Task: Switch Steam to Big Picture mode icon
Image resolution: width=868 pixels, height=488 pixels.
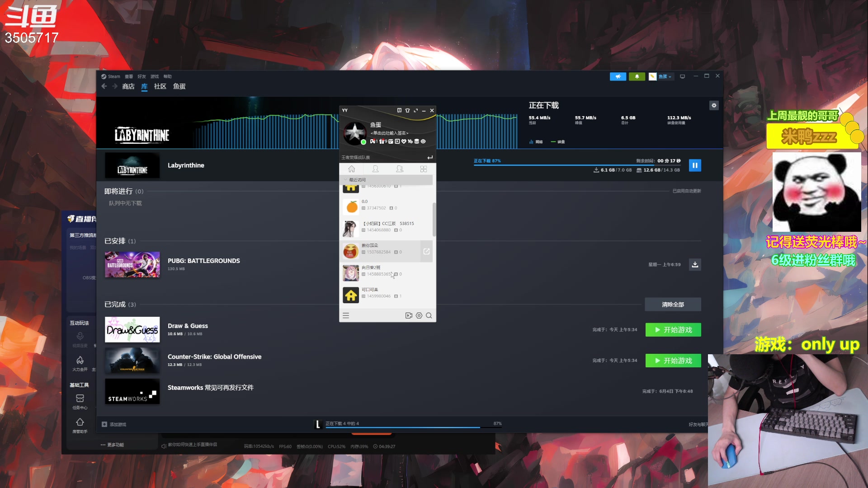Action: [x=683, y=76]
